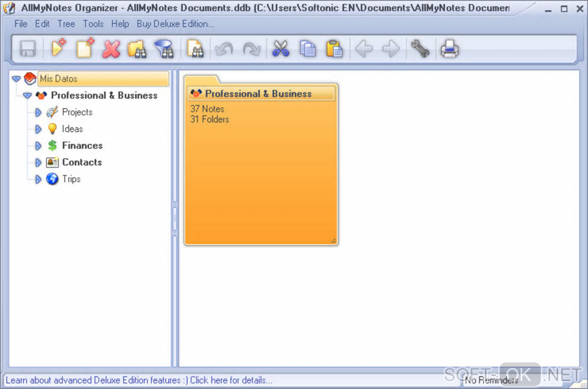Screen dimensions: 588x389
Task: Click the Deluxe Edition features status link
Action: click(139, 380)
